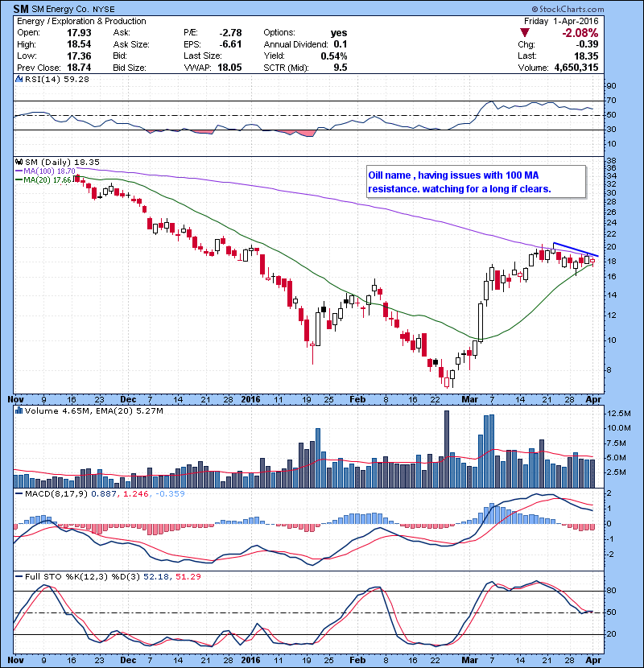Viewport: 644px width, 668px height.
Task: Click the bold SM ticker symbol heading
Action: pyautogui.click(x=21, y=9)
